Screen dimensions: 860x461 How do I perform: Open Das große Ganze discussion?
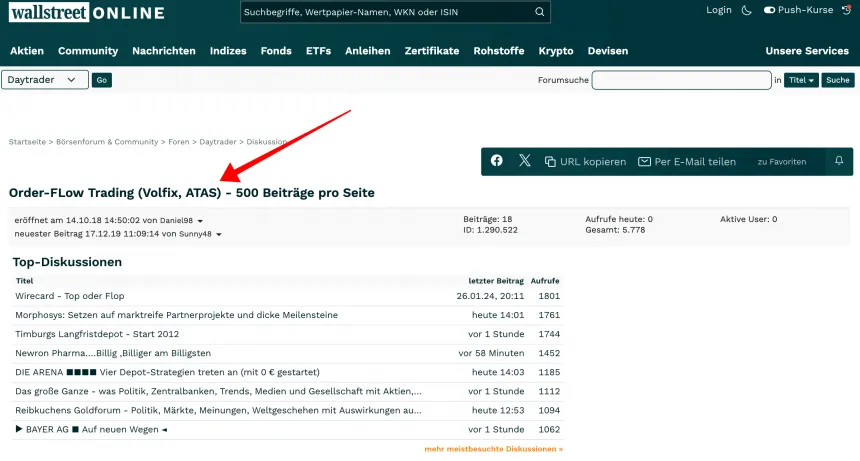[x=218, y=391]
